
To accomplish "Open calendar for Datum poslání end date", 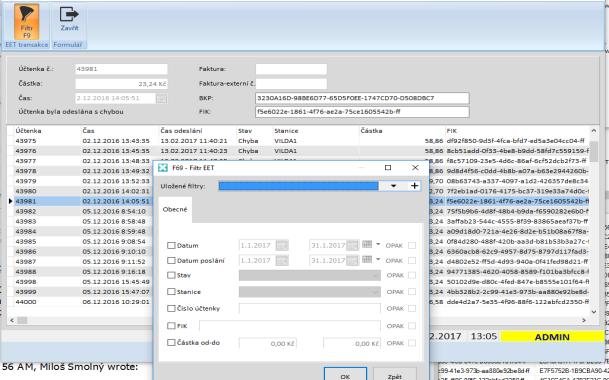I will point(352,260).
